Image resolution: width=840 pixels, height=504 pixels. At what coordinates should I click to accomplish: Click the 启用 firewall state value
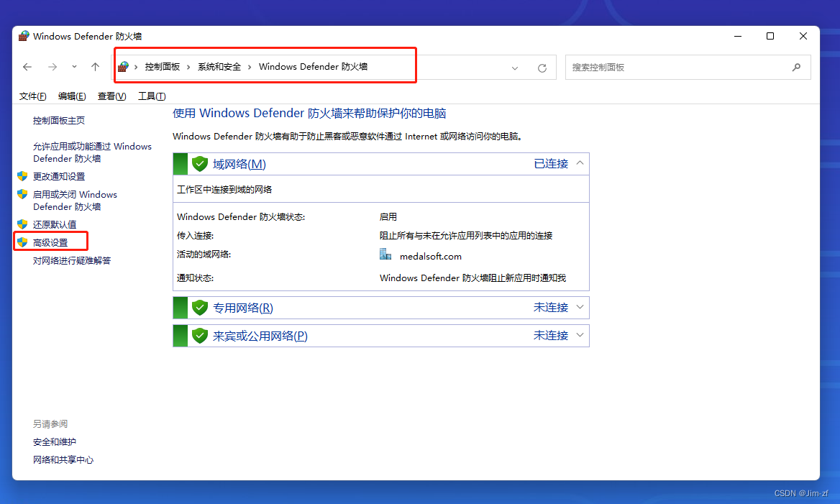(x=388, y=217)
